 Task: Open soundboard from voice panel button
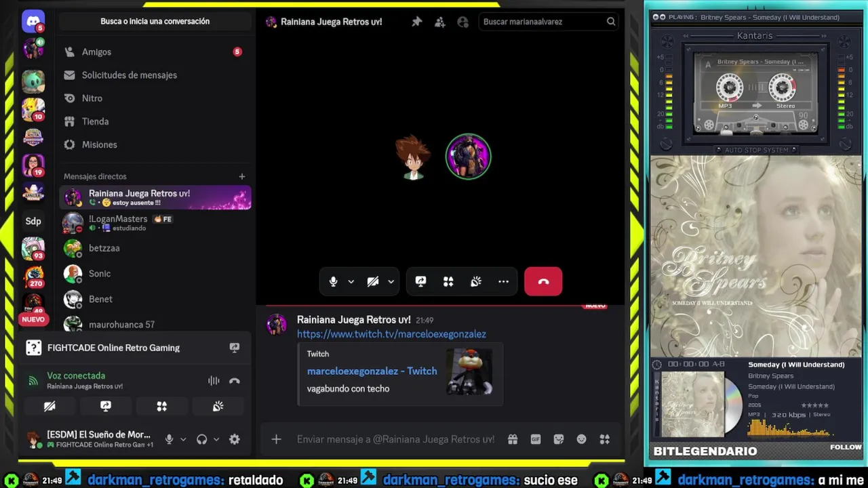[218, 407]
